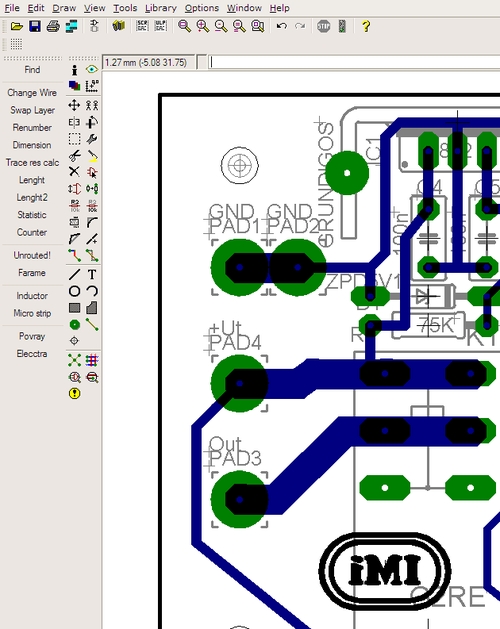Select the Hole tool
Image resolution: width=500 pixels, height=629 pixels.
(x=74, y=341)
